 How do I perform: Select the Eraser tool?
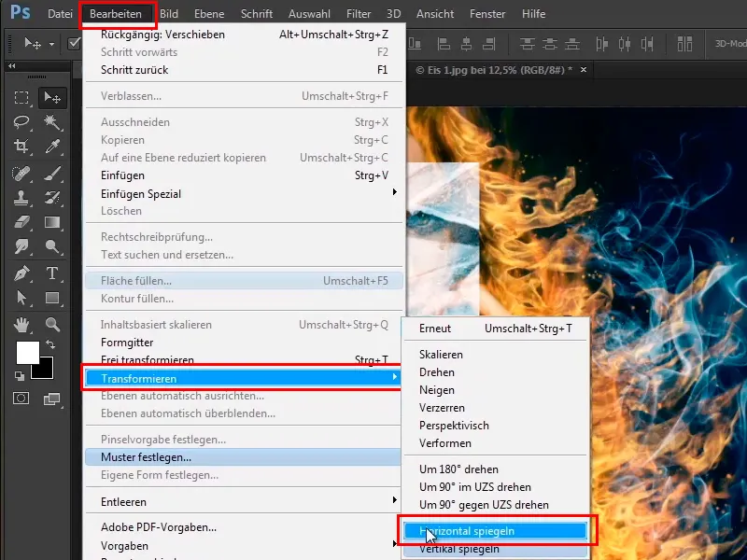point(21,222)
